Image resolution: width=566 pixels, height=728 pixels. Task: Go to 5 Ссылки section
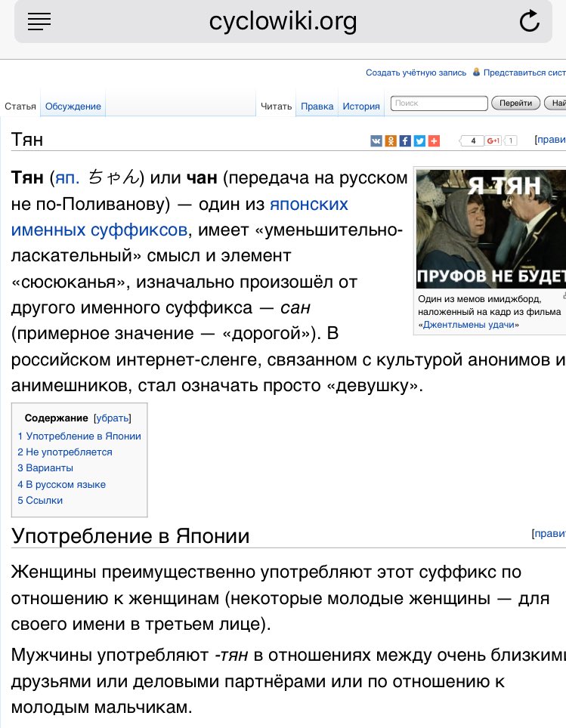pyautogui.click(x=40, y=500)
